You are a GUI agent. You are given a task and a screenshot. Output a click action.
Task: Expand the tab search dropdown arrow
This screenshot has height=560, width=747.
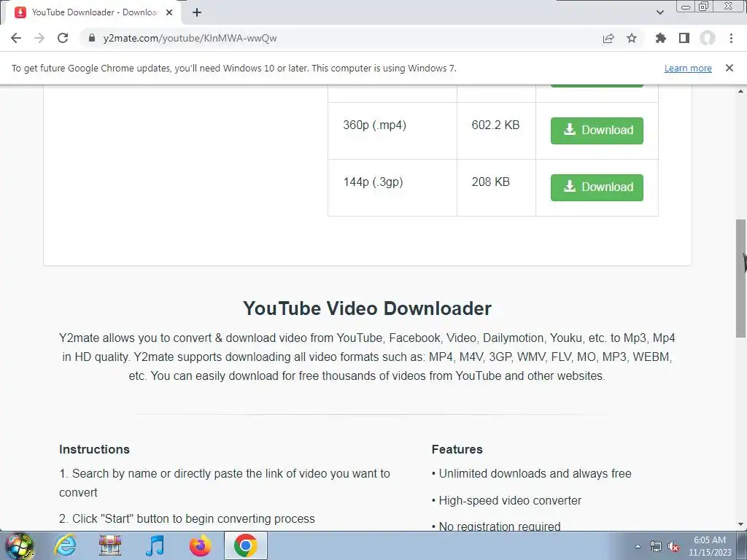(x=659, y=12)
